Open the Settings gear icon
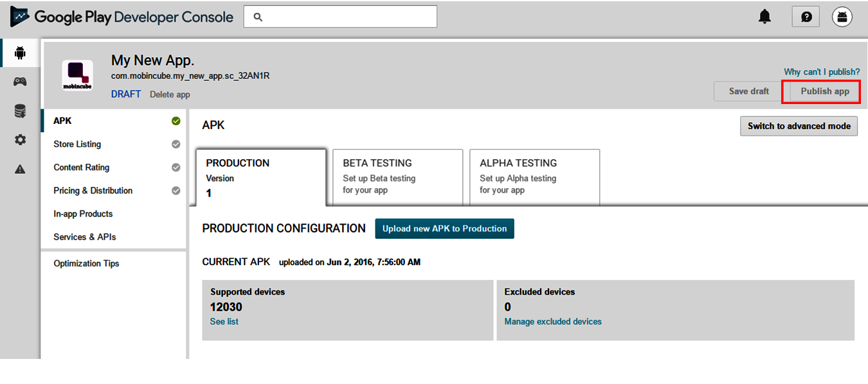 click(20, 139)
